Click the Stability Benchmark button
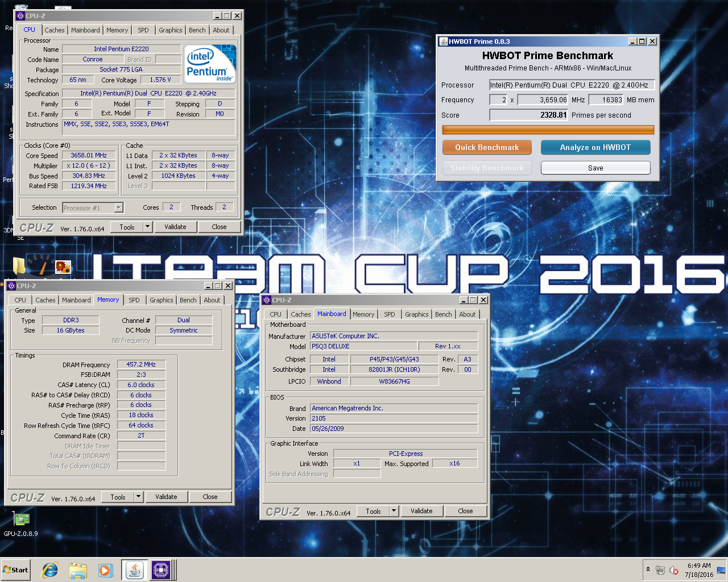The height and width of the screenshot is (582, 728). pos(487,168)
